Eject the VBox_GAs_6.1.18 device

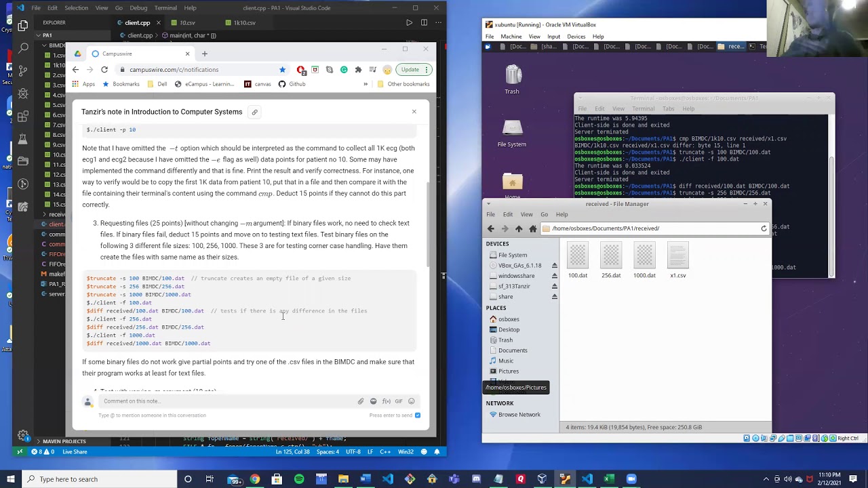click(555, 266)
